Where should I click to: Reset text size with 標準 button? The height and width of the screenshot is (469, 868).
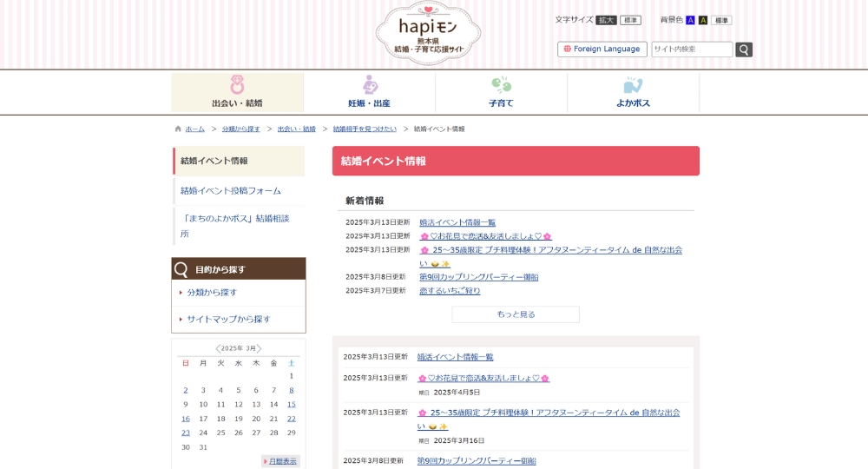point(630,20)
